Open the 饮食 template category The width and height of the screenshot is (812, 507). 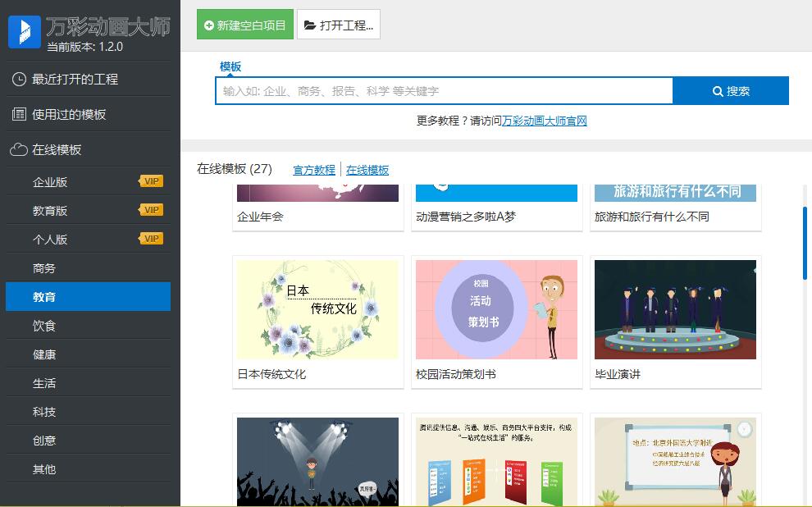click(x=44, y=326)
